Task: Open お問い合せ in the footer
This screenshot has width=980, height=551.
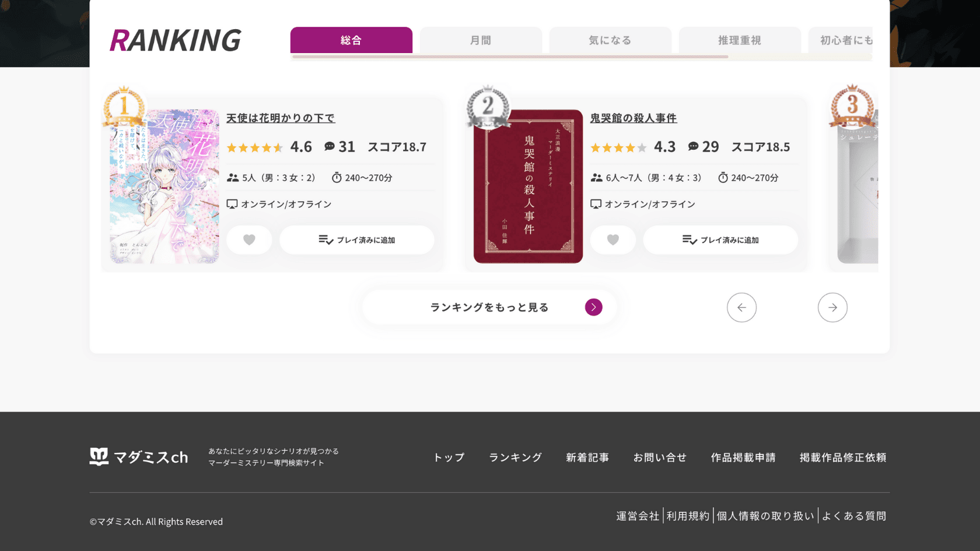Action: pyautogui.click(x=660, y=457)
